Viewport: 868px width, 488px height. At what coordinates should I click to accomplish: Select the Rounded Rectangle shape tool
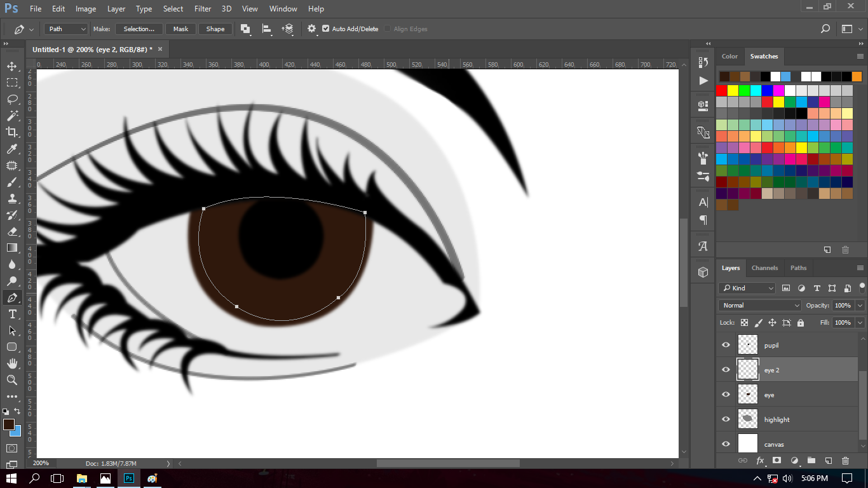[12, 347]
